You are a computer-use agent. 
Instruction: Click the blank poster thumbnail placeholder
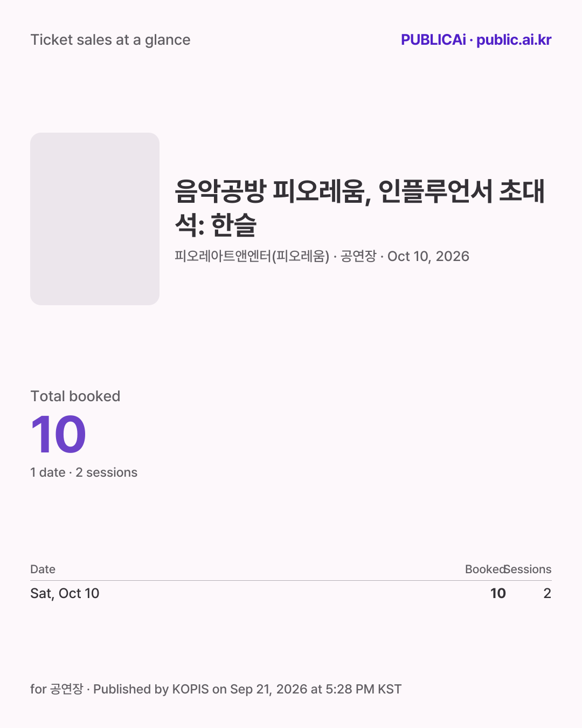pos(95,219)
